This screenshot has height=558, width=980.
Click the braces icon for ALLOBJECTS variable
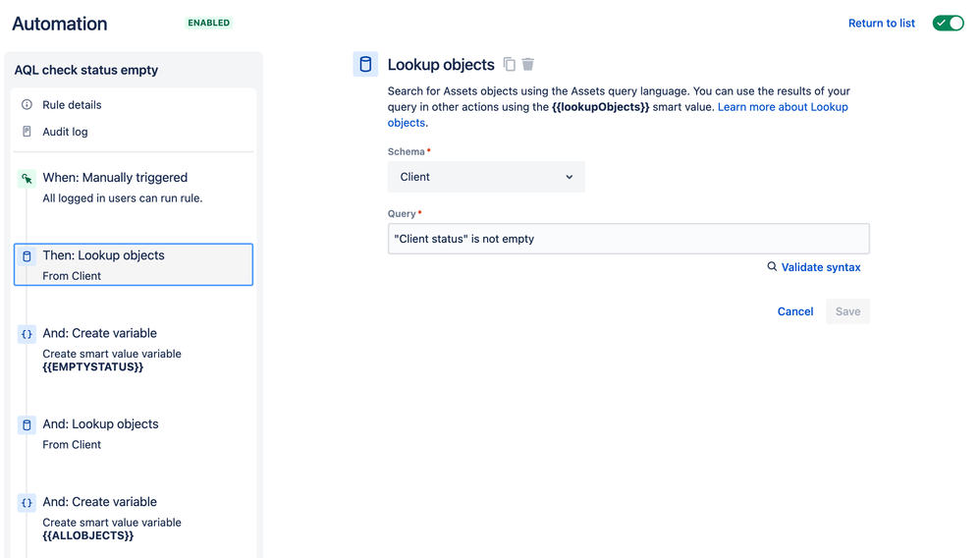pyautogui.click(x=27, y=503)
